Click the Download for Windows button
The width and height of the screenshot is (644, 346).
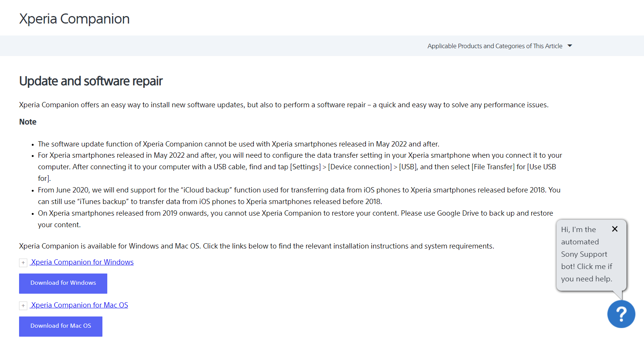point(63,284)
